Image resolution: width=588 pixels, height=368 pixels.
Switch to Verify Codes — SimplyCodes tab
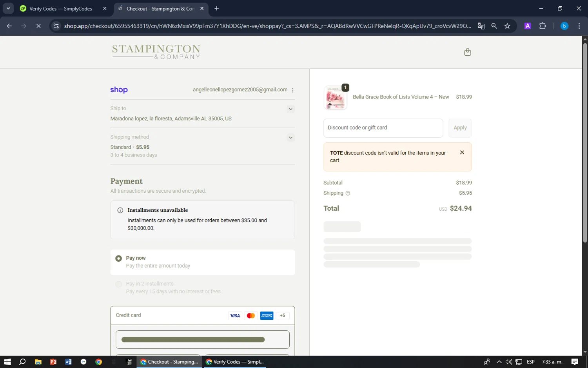pyautogui.click(x=60, y=8)
